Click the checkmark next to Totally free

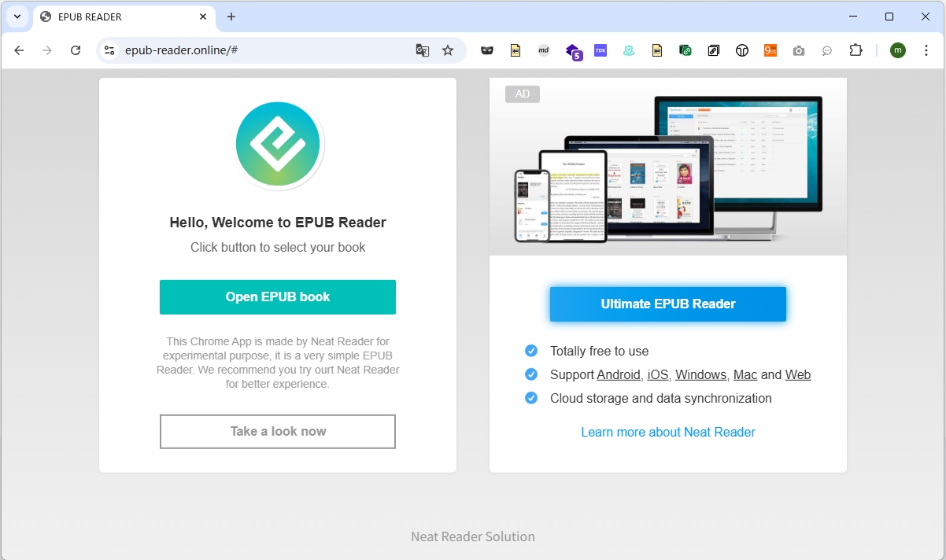531,351
